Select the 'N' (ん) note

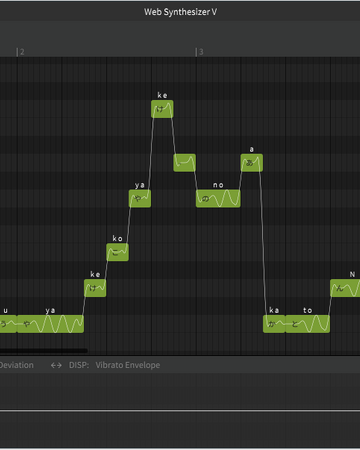coord(345,288)
